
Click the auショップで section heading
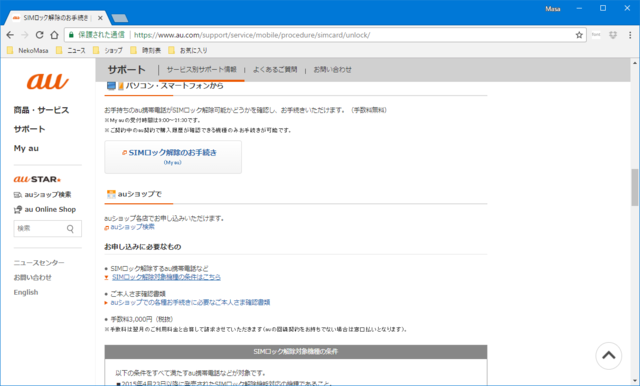(x=140, y=194)
